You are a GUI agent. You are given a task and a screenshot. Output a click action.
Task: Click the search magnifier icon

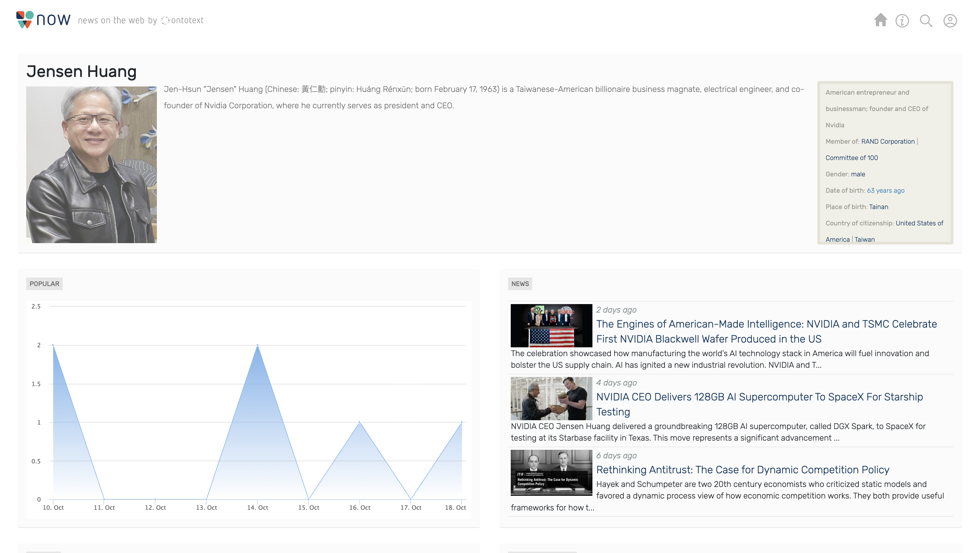[x=926, y=20]
